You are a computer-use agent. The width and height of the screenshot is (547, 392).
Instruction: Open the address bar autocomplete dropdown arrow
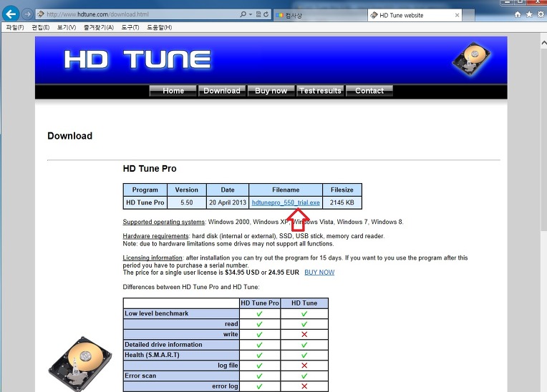[x=251, y=14]
